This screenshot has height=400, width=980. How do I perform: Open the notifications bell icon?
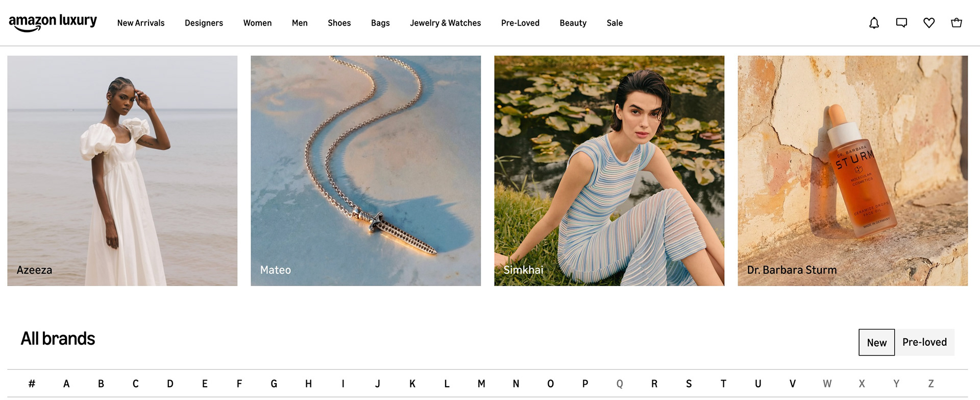tap(874, 23)
